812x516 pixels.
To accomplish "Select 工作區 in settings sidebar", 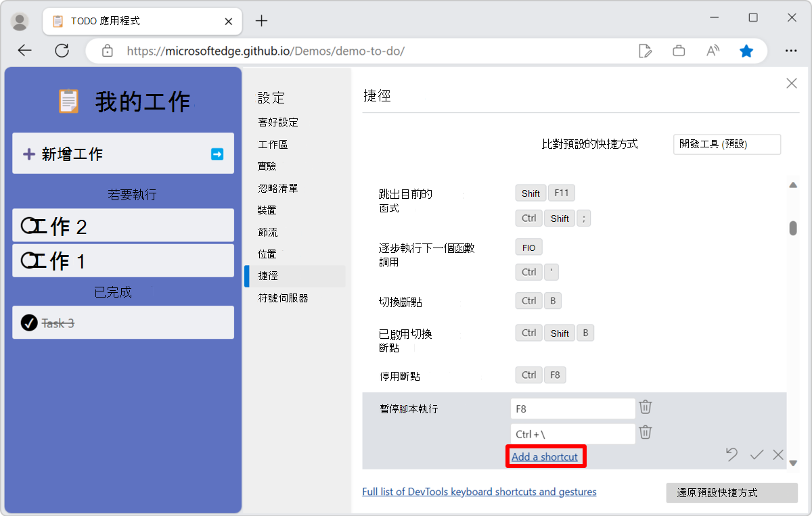I will pyautogui.click(x=273, y=145).
